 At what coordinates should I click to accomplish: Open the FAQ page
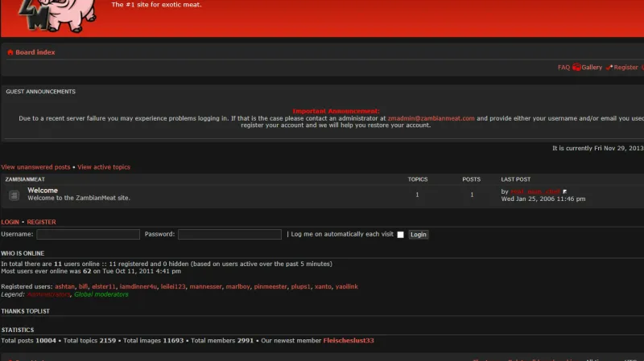point(563,68)
